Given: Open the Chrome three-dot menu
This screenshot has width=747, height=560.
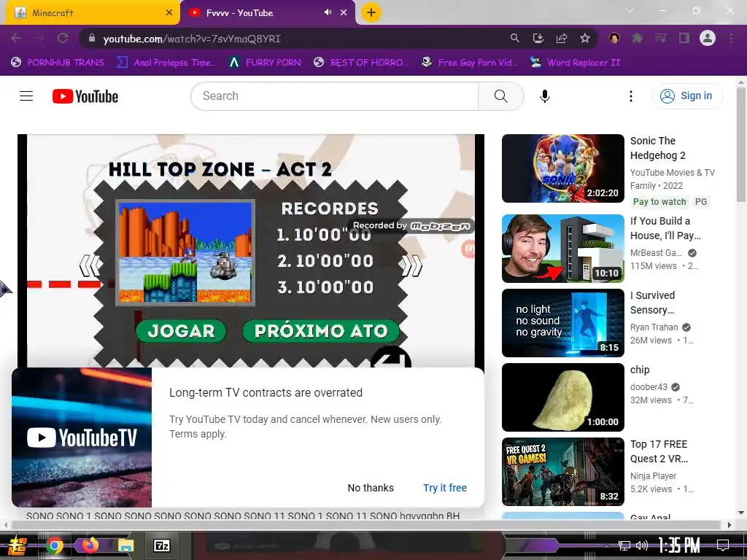Looking at the screenshot, I should 731,38.
